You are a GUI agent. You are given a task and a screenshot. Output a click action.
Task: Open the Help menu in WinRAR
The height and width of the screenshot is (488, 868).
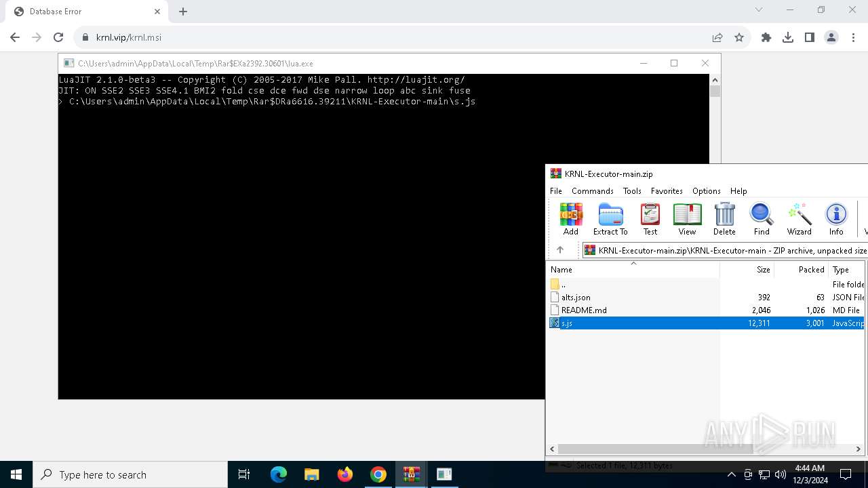click(x=738, y=191)
